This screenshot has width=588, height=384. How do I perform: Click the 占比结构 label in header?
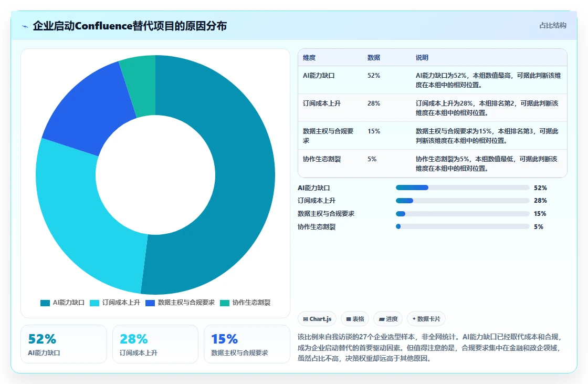[x=552, y=26]
